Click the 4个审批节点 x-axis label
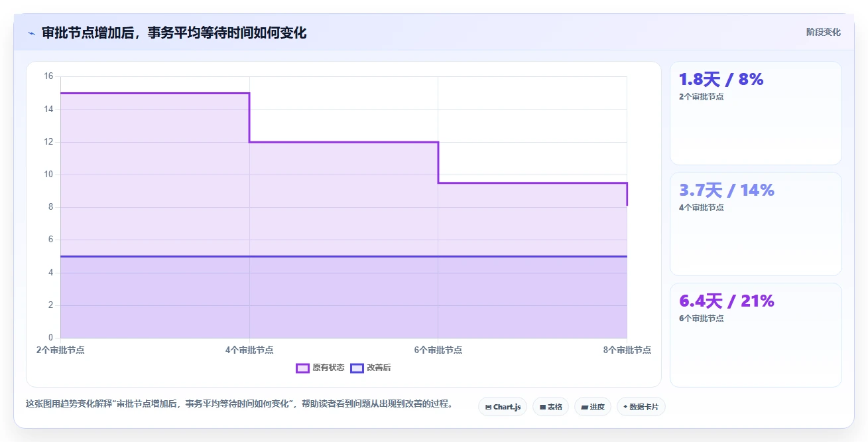 click(249, 350)
